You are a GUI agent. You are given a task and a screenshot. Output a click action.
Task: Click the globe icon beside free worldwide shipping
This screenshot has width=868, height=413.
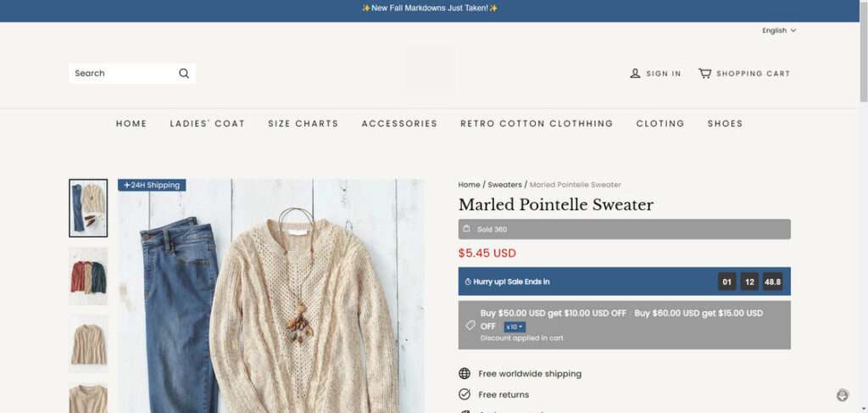(x=465, y=374)
